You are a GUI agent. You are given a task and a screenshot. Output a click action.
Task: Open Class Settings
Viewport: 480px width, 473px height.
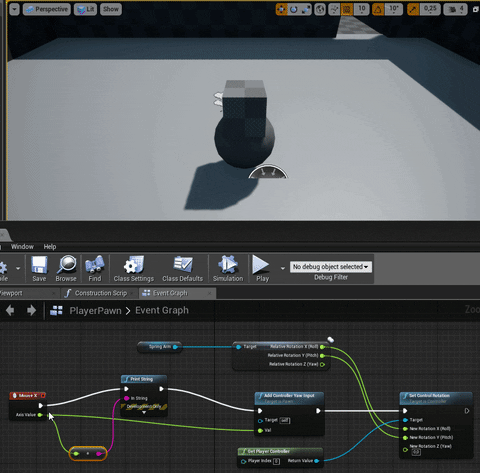click(x=134, y=269)
